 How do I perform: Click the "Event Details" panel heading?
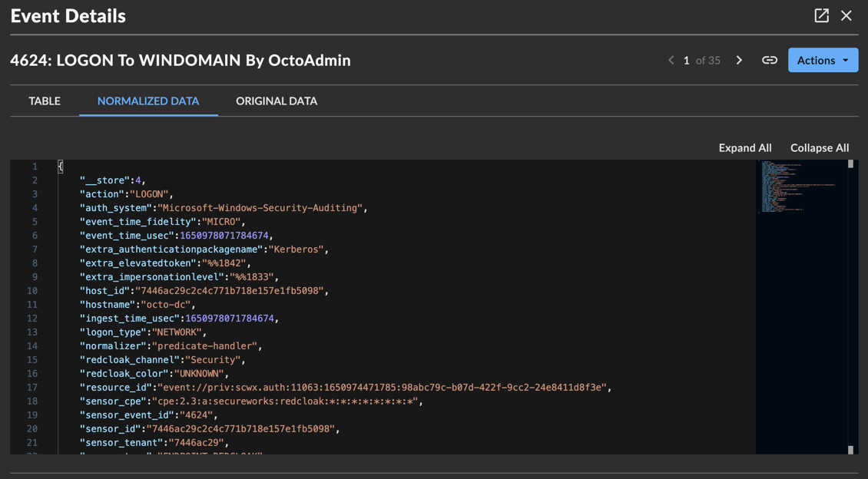tap(68, 16)
